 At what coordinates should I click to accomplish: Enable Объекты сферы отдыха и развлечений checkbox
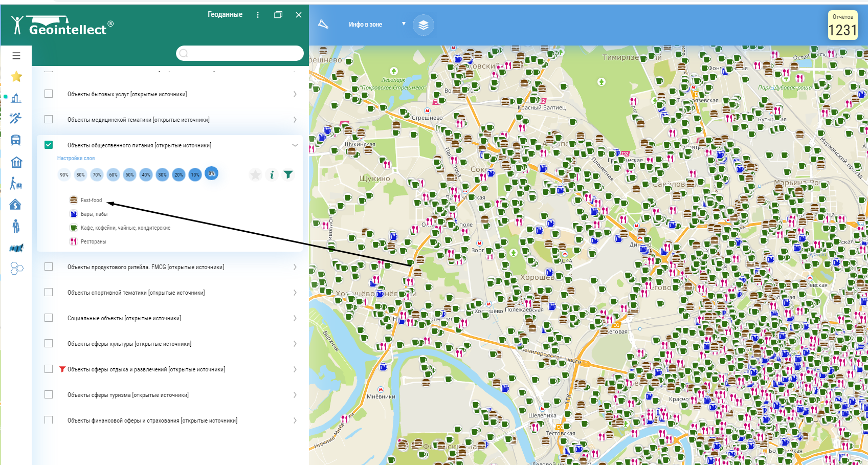[49, 369]
